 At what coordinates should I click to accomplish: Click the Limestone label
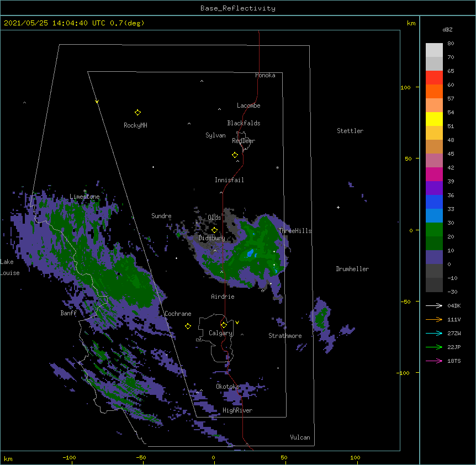(x=84, y=197)
